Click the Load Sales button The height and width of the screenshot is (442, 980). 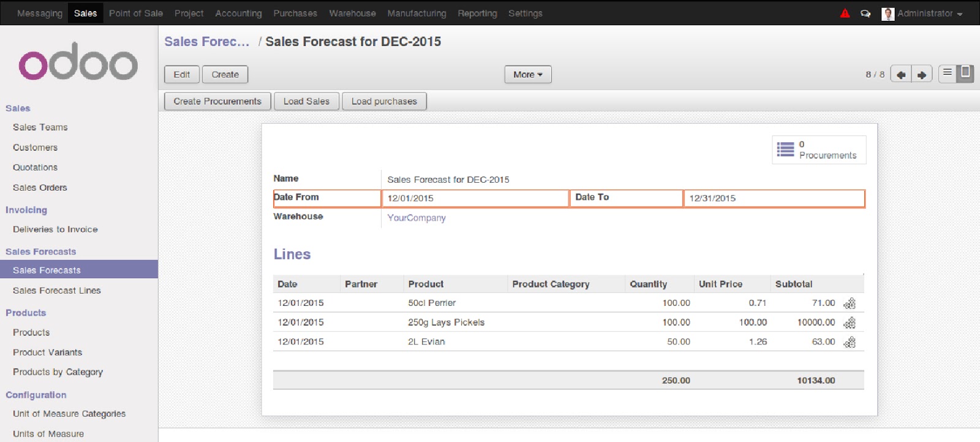306,101
